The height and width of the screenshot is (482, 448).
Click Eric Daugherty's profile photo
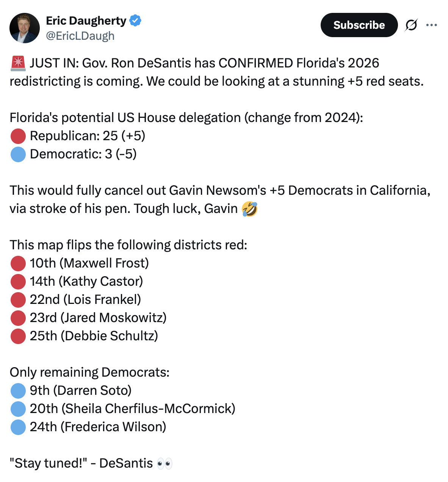[x=25, y=28]
